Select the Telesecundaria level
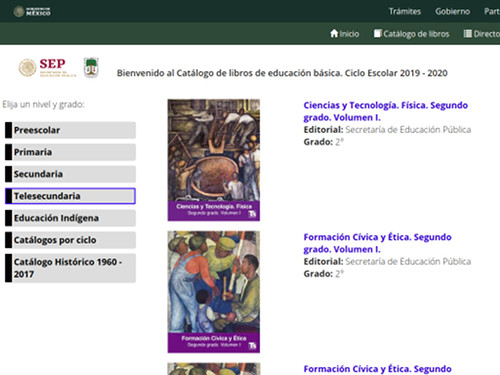Image resolution: width=500 pixels, height=375 pixels. [70, 196]
